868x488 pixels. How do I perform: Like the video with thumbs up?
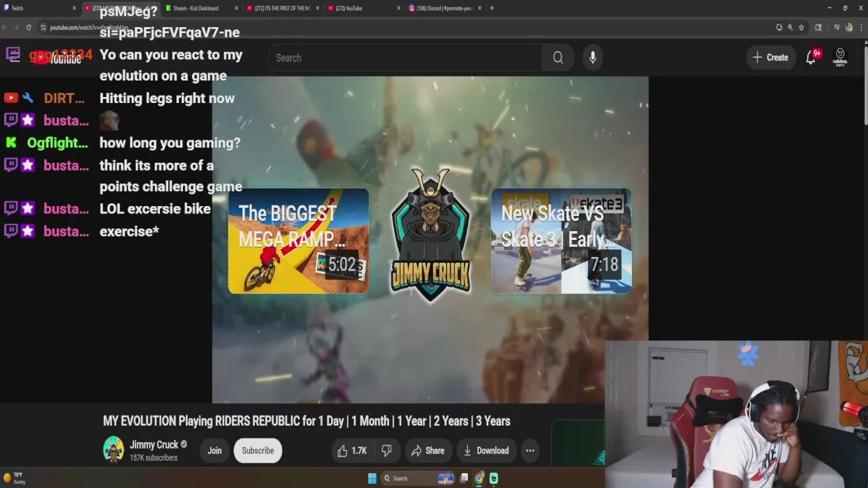point(352,451)
